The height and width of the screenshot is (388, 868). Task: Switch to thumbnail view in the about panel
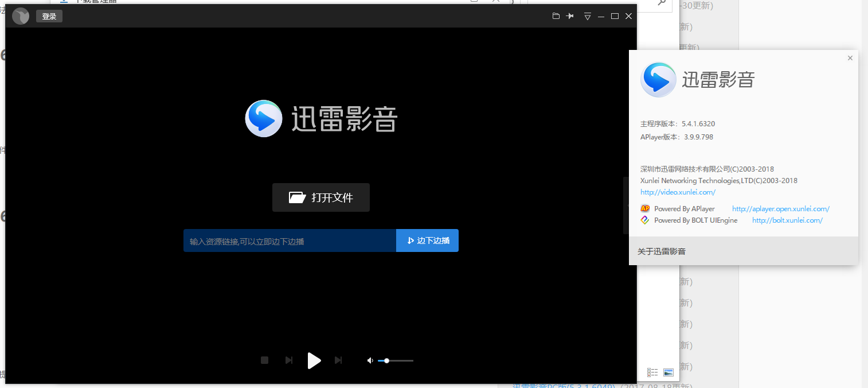click(668, 372)
